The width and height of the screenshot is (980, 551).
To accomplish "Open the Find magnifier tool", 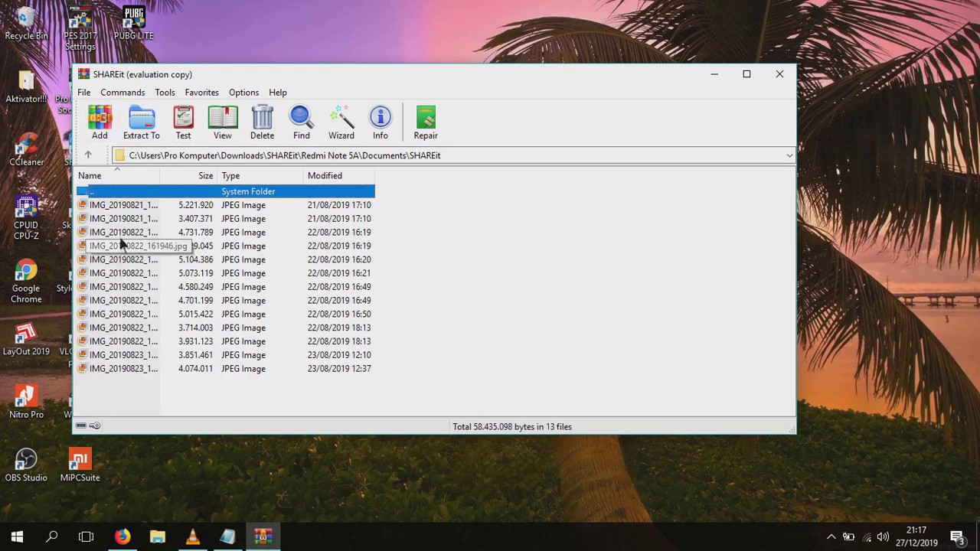I will [x=302, y=122].
